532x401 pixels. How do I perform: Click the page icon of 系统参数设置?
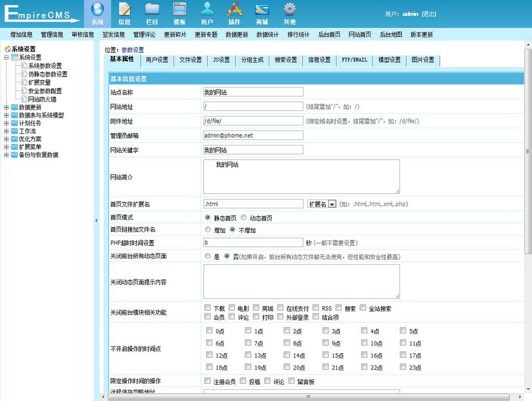(x=24, y=65)
